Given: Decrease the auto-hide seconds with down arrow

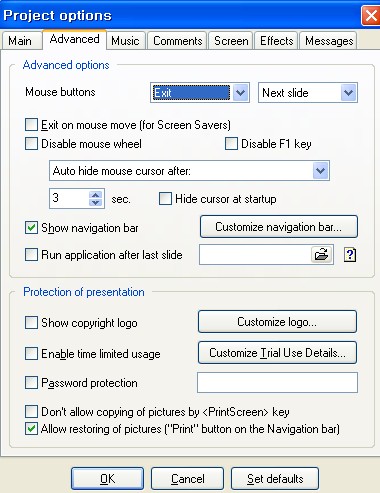Looking at the screenshot, I should pos(96,202).
